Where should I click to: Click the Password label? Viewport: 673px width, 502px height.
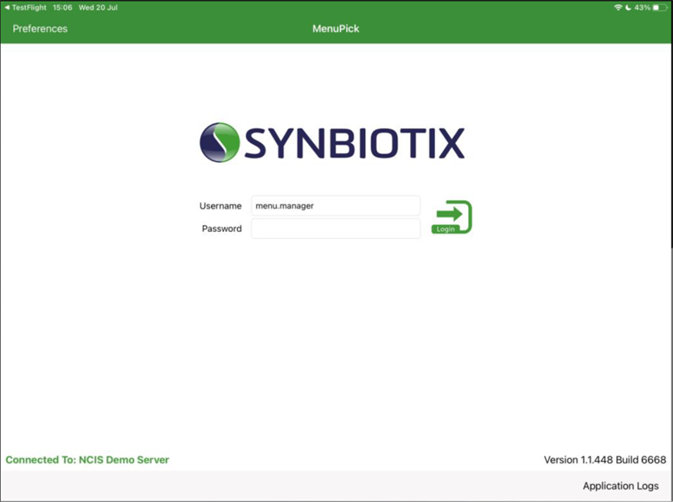coord(221,229)
